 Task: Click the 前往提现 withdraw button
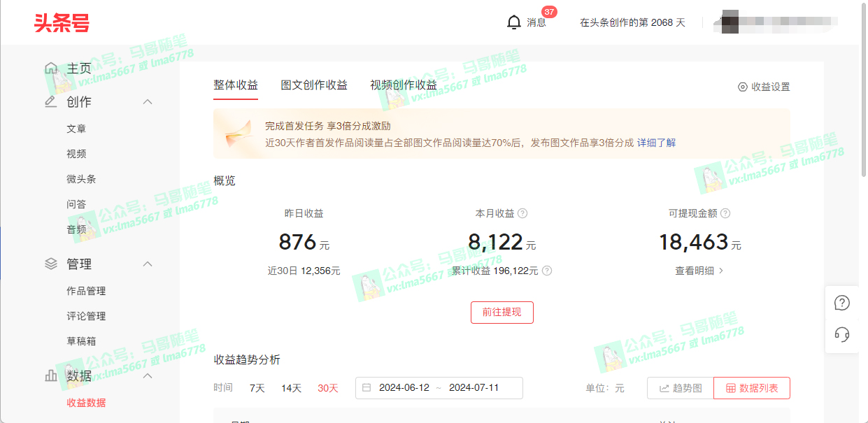[501, 313]
